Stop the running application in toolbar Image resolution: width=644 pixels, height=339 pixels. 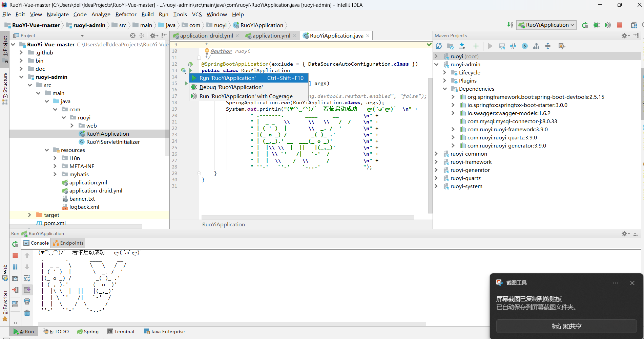point(620,25)
